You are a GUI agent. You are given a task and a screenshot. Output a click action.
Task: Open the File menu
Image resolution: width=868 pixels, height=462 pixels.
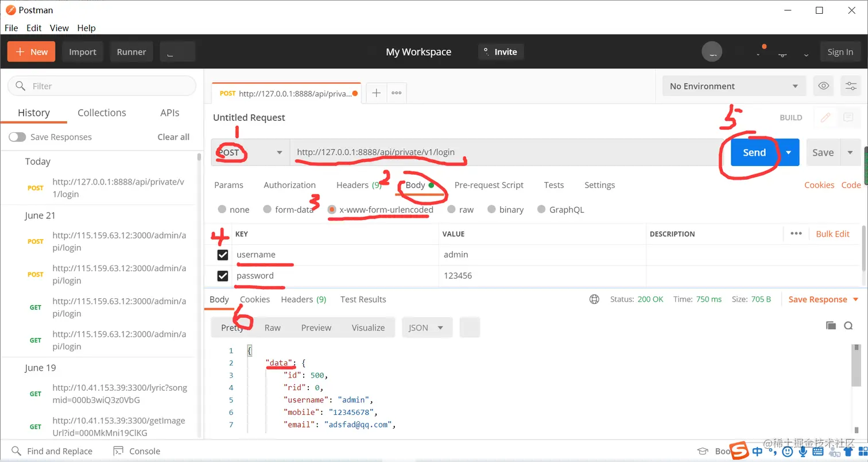point(11,28)
